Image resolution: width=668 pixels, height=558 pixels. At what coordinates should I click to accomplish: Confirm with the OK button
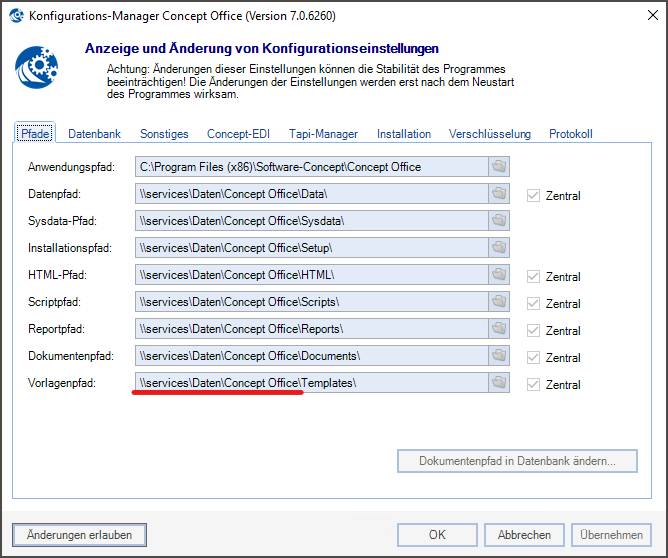coord(437,535)
